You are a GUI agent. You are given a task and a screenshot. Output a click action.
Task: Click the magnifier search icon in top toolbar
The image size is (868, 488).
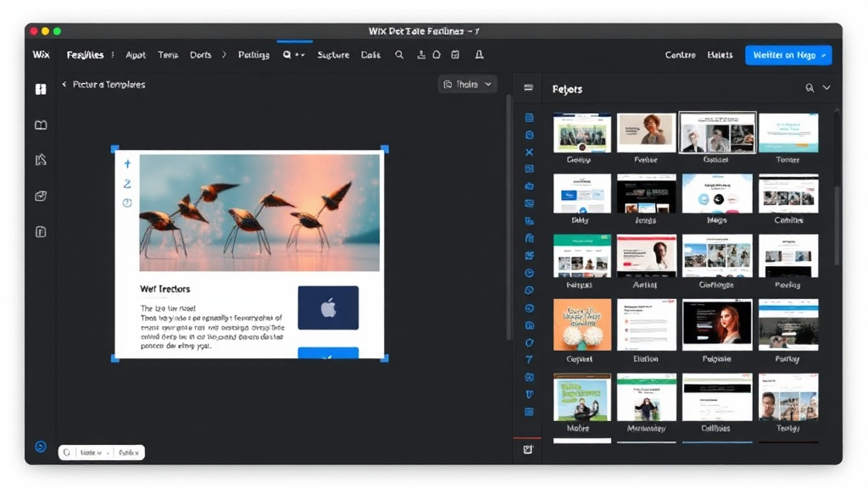399,55
